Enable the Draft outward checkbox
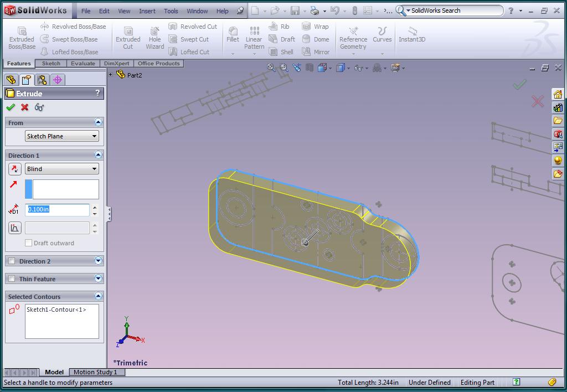The height and width of the screenshot is (392, 567). tap(29, 243)
